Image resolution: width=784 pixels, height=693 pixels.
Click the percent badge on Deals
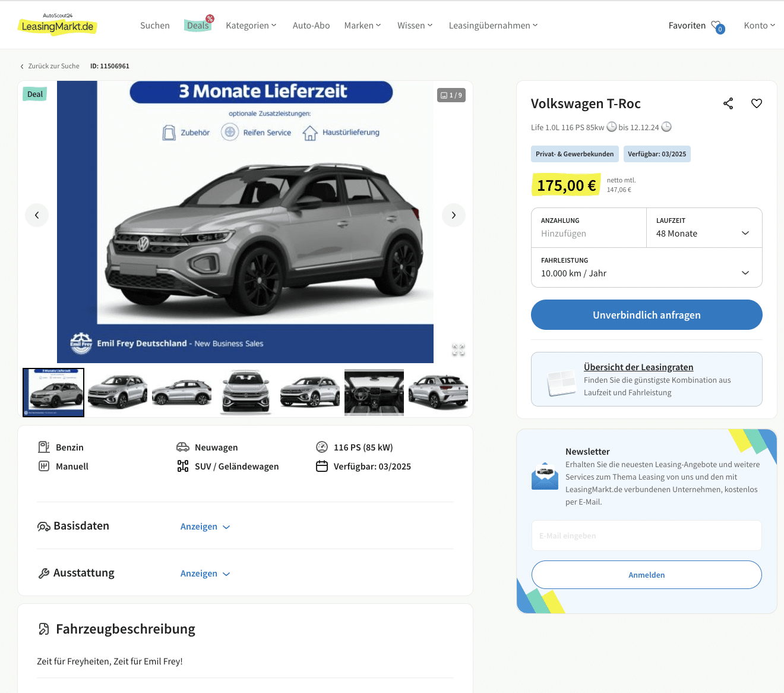click(210, 19)
